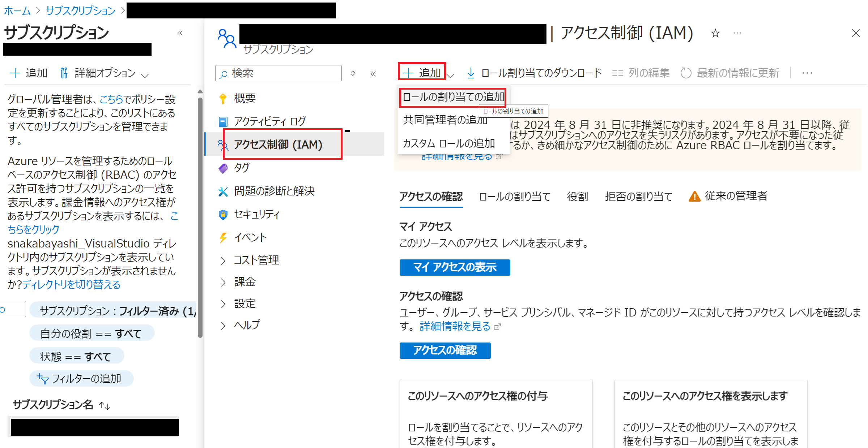Screen dimensions: 868x448
Task: Open the 概要 key icon item
Action: (244, 98)
